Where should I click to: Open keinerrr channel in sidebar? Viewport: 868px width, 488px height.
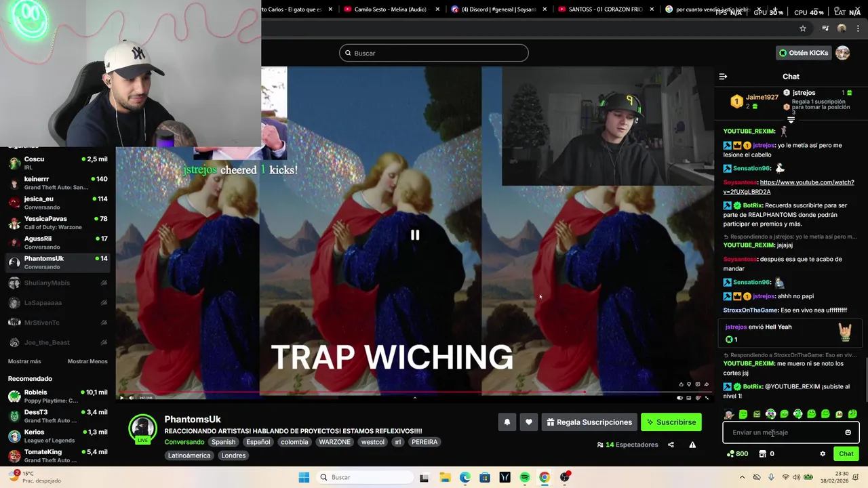58,183
